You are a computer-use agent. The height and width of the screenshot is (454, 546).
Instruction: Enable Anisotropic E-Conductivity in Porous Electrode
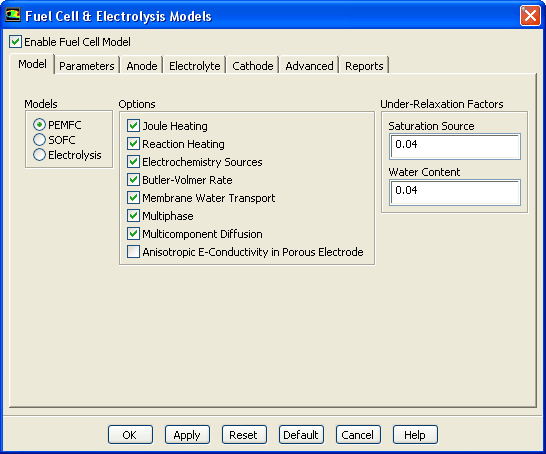133,252
